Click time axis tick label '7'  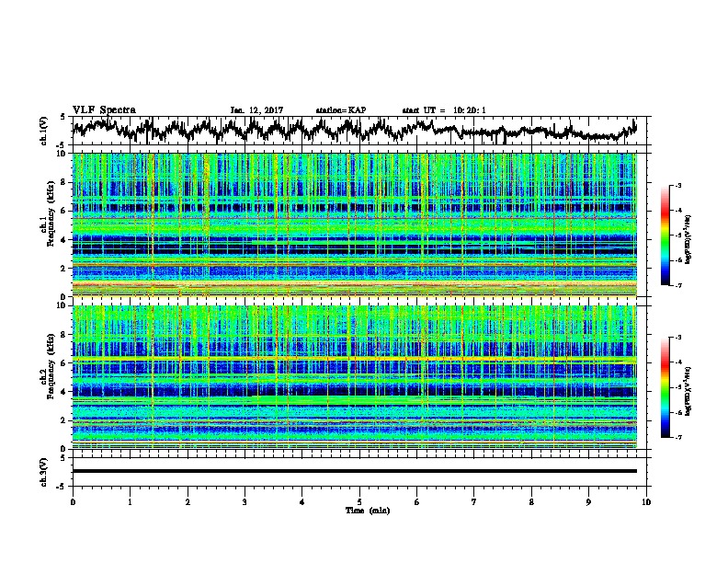point(474,502)
